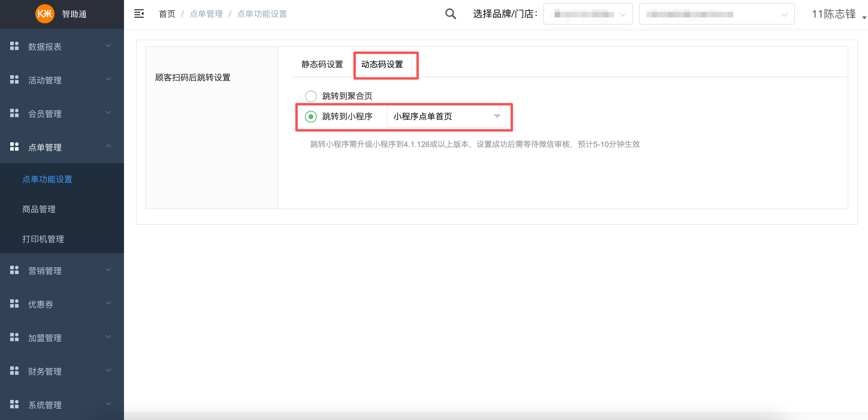The image size is (868, 420).
Task: Switch to the 动态码设置 tab
Action: coord(382,64)
